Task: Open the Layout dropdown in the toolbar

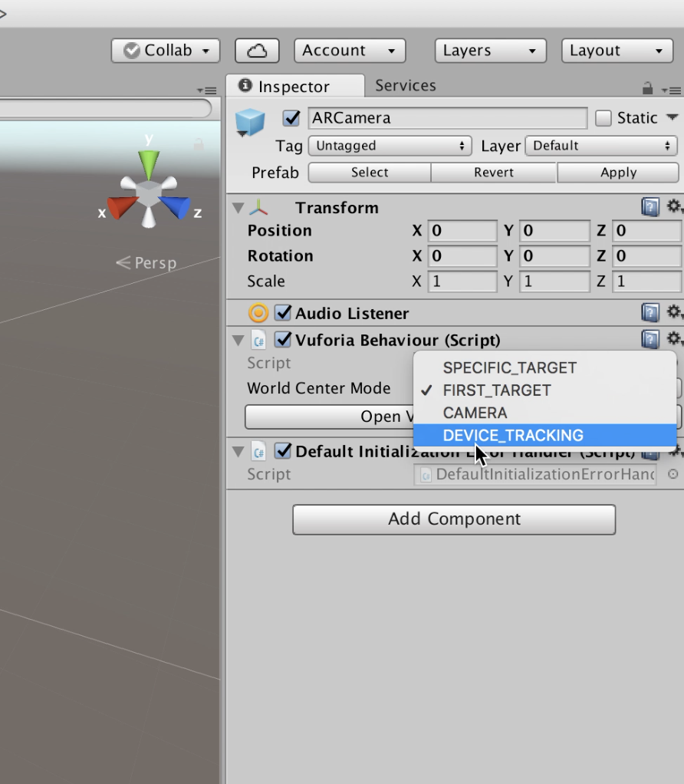Action: coord(616,51)
